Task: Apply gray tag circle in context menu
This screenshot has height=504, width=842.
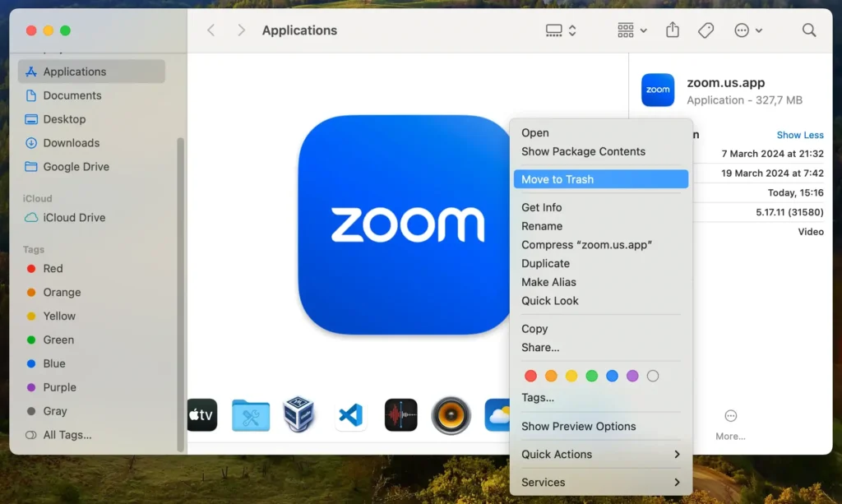Action: (x=653, y=377)
